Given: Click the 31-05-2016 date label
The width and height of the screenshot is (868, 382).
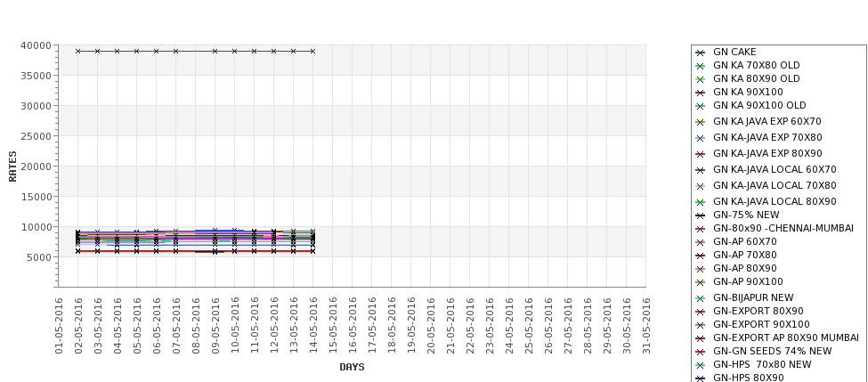Looking at the screenshot, I should (x=646, y=326).
